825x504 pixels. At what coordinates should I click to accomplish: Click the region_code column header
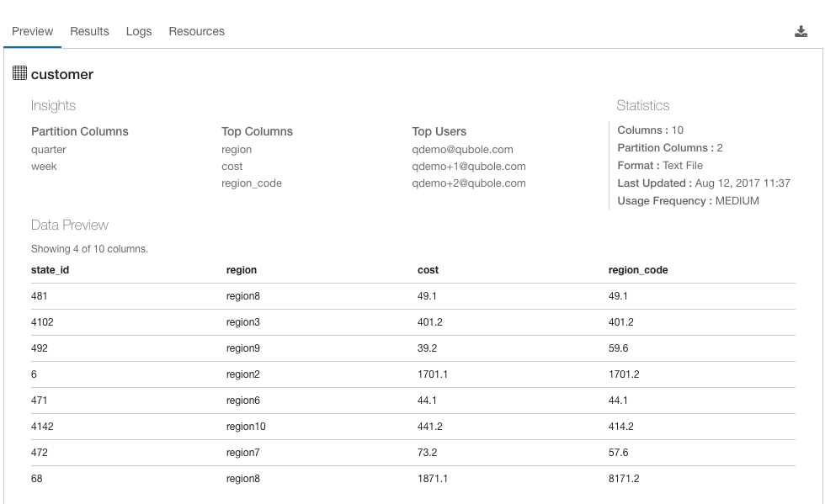[x=638, y=270]
